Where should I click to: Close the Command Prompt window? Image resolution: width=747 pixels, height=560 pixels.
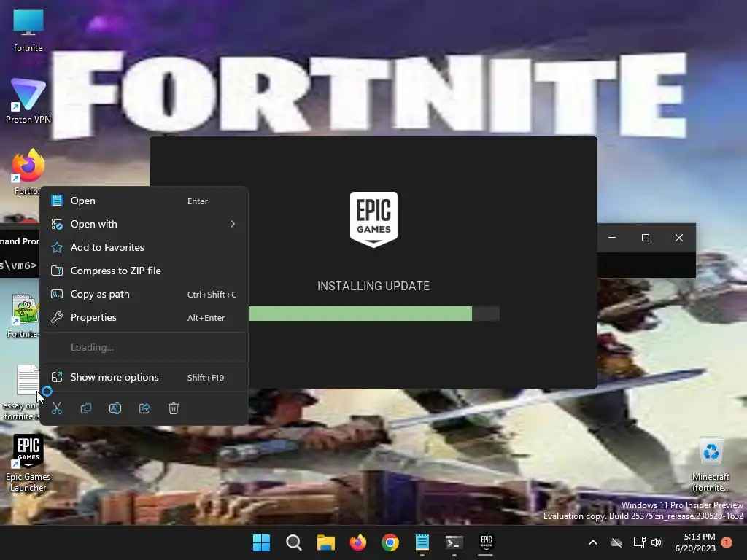coord(679,238)
